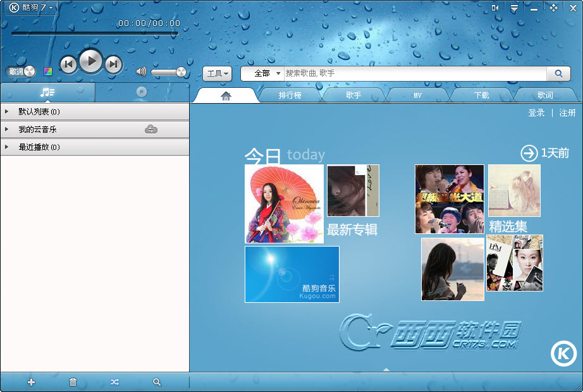Open the 超级星光大道 collage thumbnail
583x392 pixels.
coord(450,199)
